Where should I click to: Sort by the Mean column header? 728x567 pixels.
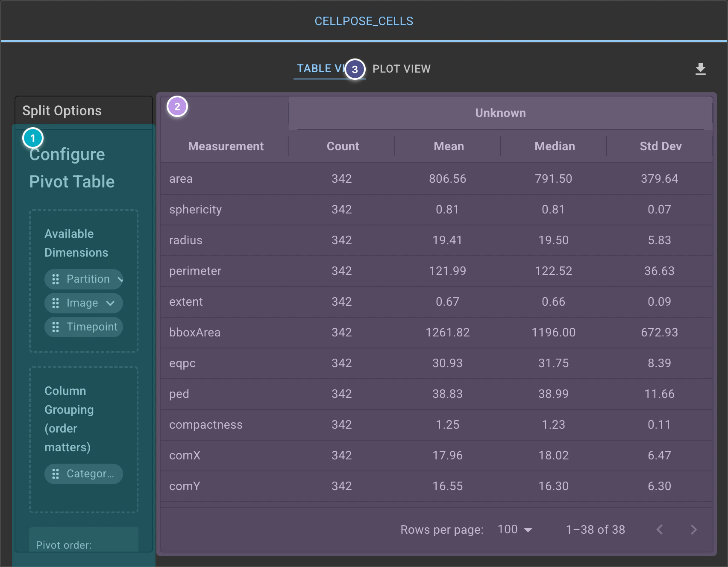[x=449, y=146]
